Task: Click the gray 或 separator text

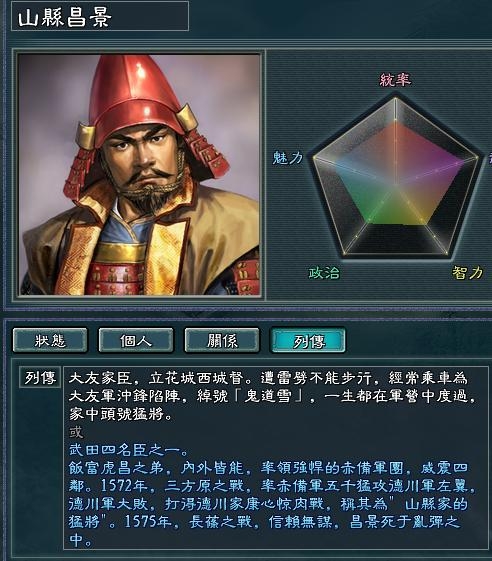Action: pyautogui.click(x=76, y=432)
